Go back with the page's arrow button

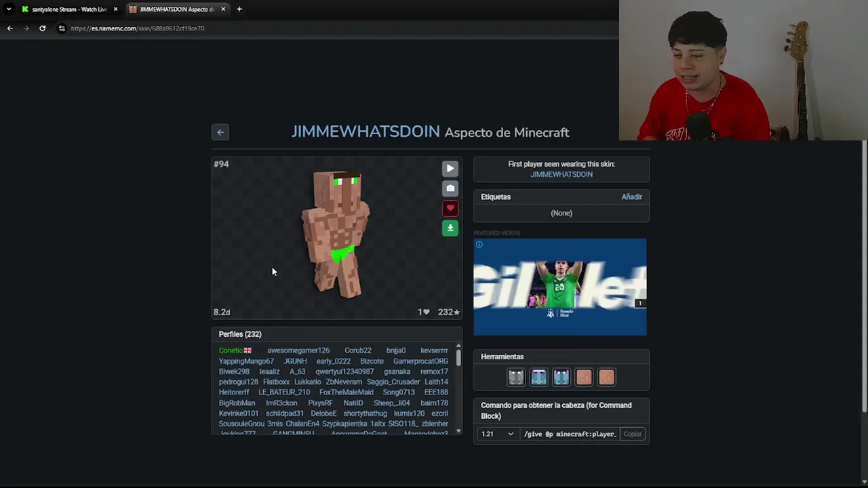(x=220, y=132)
